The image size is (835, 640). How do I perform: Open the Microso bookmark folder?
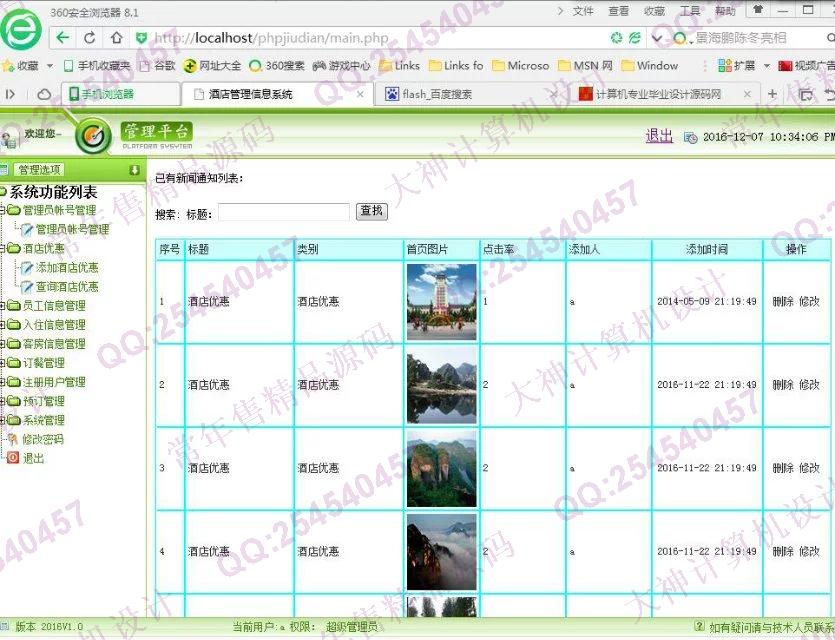pos(521,66)
